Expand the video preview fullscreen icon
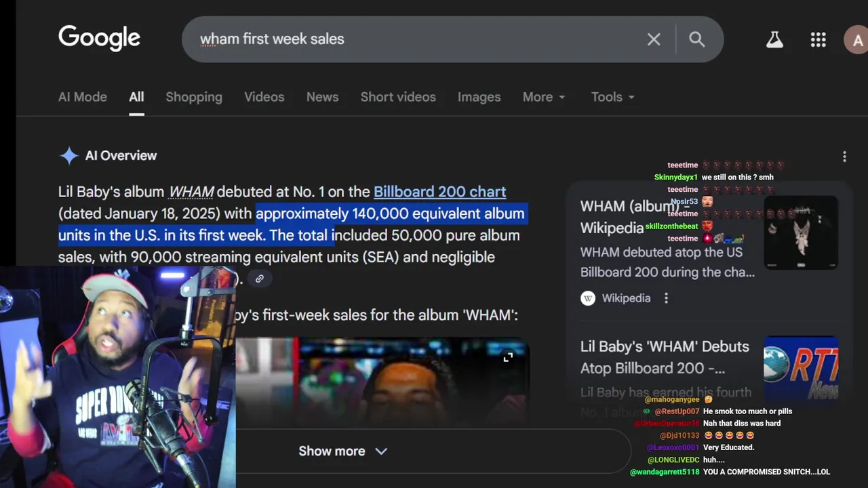 508,357
